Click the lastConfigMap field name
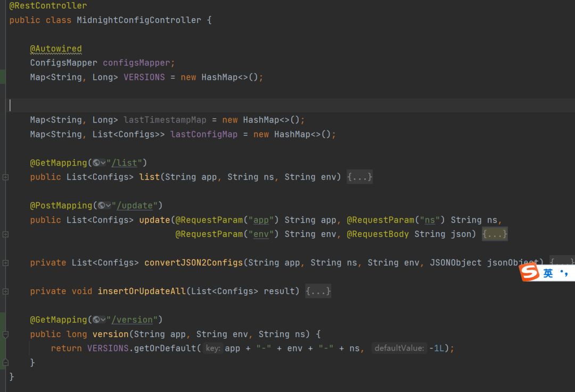575x392 pixels. click(x=204, y=135)
